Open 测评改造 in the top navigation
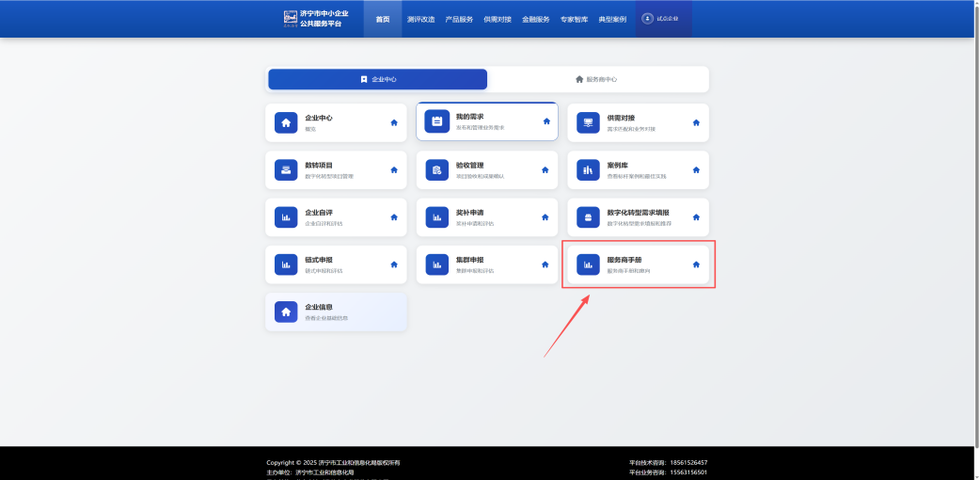This screenshot has height=480, width=980. click(x=421, y=19)
